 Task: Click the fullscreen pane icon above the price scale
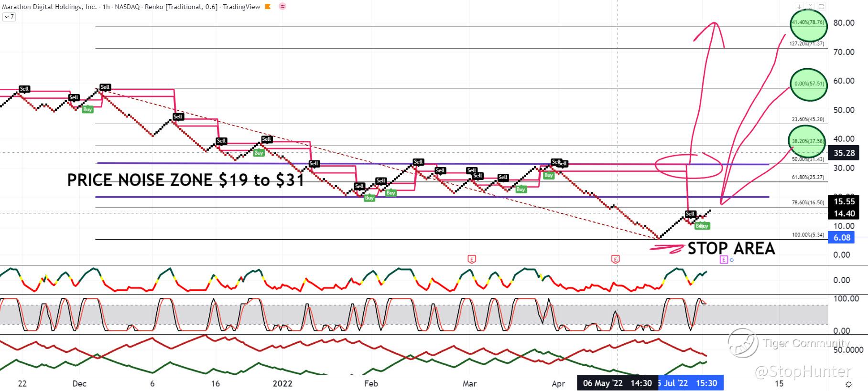[x=820, y=7]
